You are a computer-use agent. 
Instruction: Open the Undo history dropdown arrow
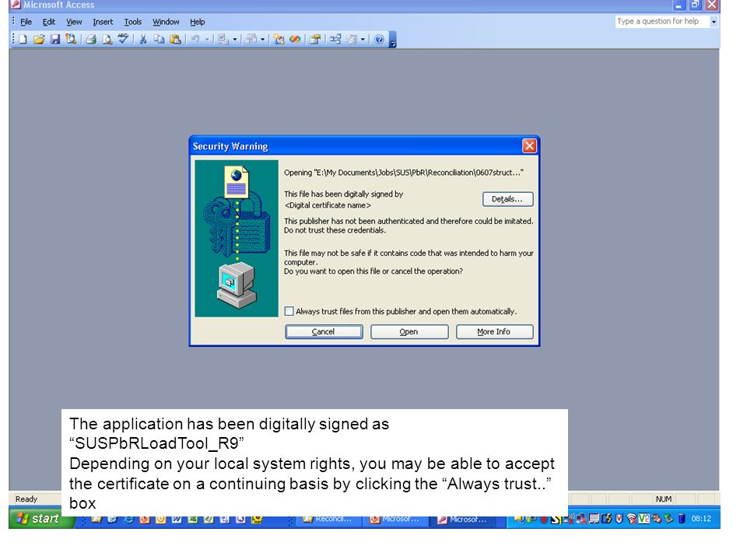tap(207, 39)
